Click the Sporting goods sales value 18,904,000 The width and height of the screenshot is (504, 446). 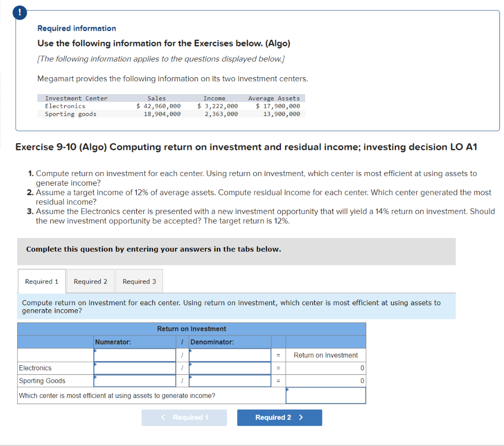pyautogui.click(x=162, y=114)
